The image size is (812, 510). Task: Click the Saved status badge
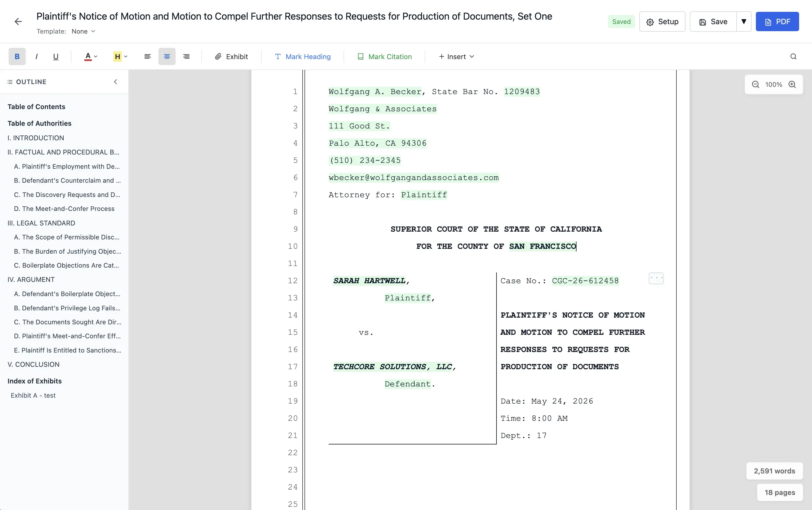click(x=621, y=21)
